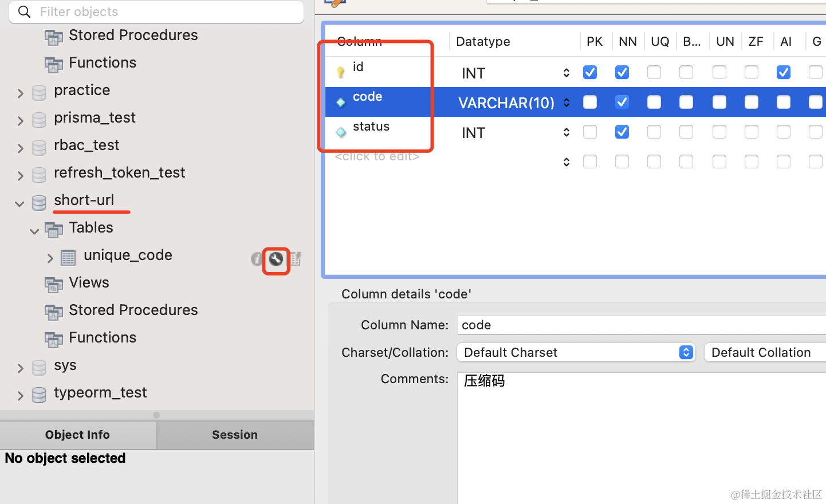This screenshot has width=826, height=504.
Task: Toggle the AI checkbox for id row
Action: pyautogui.click(x=784, y=72)
